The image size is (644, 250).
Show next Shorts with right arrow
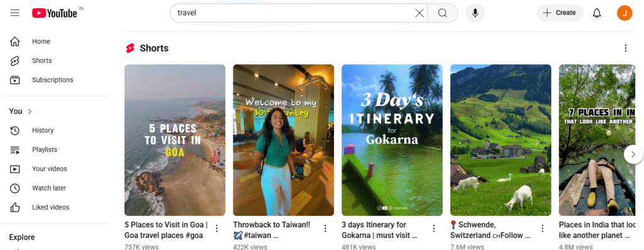pos(633,155)
